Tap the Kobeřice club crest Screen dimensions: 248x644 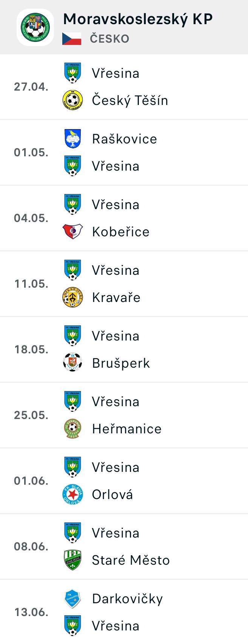72,231
